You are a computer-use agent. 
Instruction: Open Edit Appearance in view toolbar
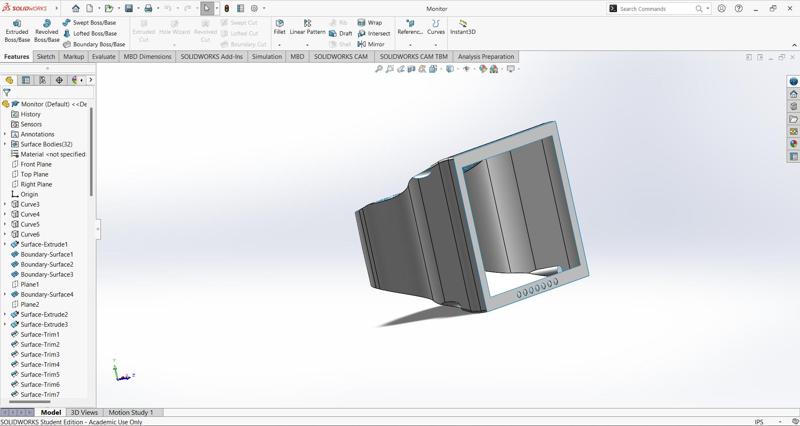coord(483,69)
